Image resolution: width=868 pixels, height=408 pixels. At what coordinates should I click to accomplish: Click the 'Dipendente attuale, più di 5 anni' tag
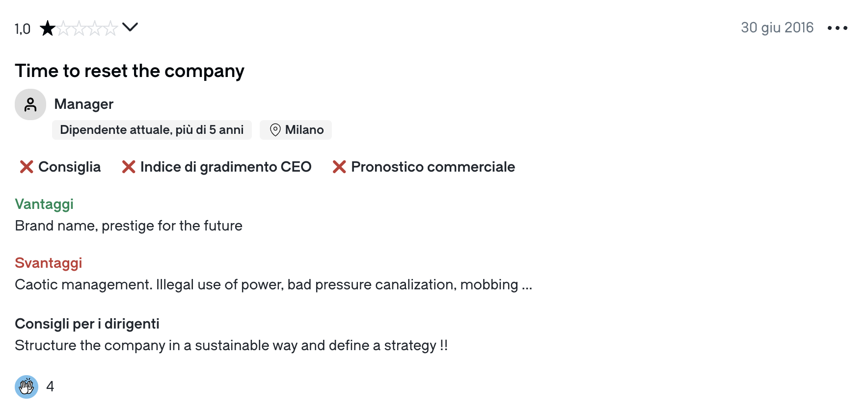tap(152, 130)
